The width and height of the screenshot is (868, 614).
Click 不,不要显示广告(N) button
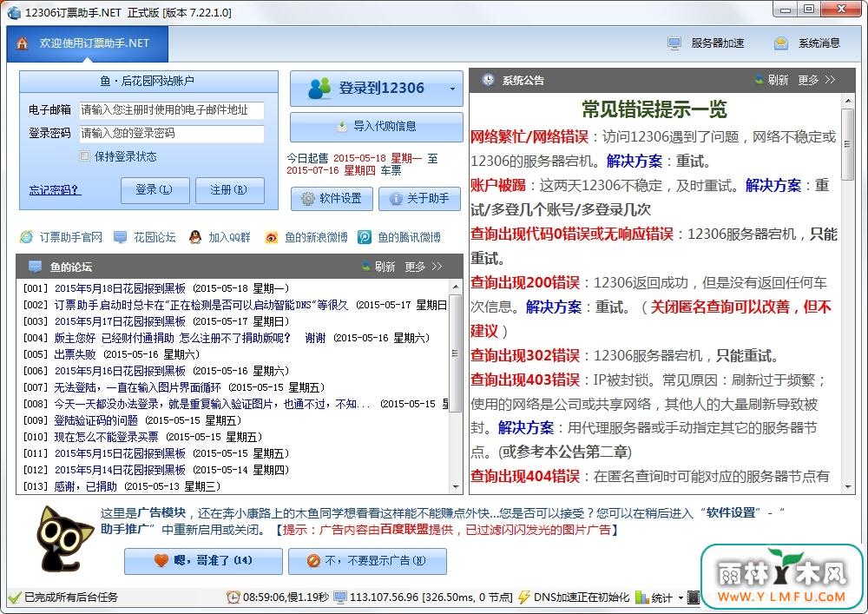[x=367, y=561]
